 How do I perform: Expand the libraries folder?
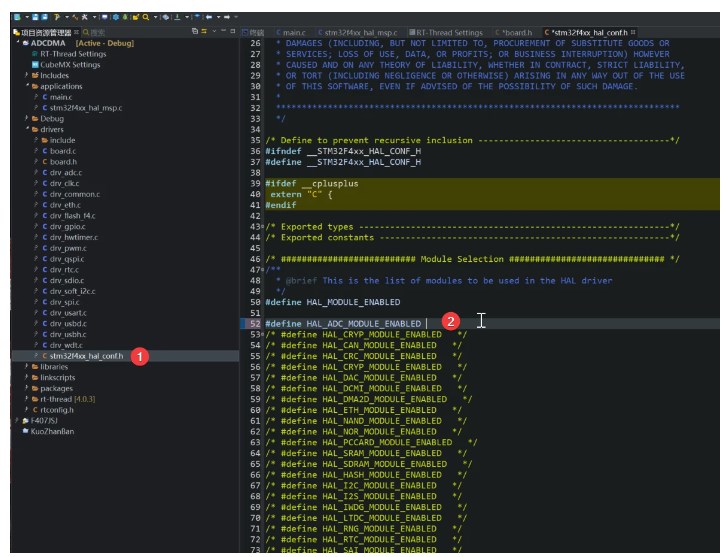coord(27,367)
